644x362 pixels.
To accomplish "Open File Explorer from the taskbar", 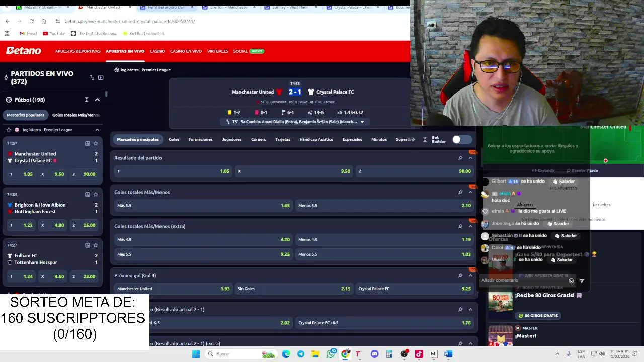I will [315, 354].
